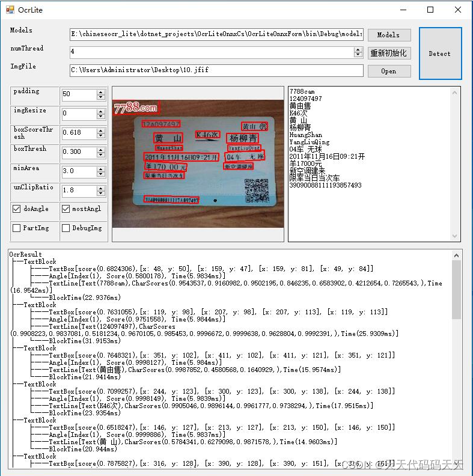
Task: Click the boxThresh field 0.300
Action: 79,152
